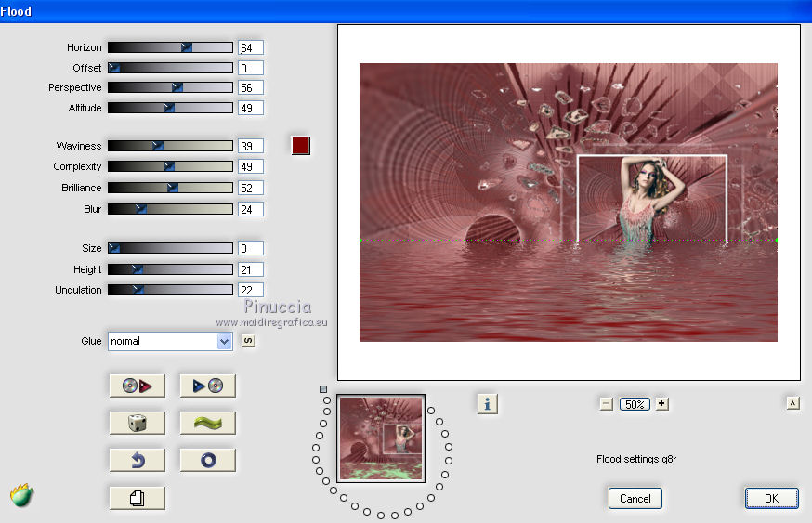The image size is (812, 523).
Task: Click the dark red color swatch
Action: pyautogui.click(x=301, y=146)
